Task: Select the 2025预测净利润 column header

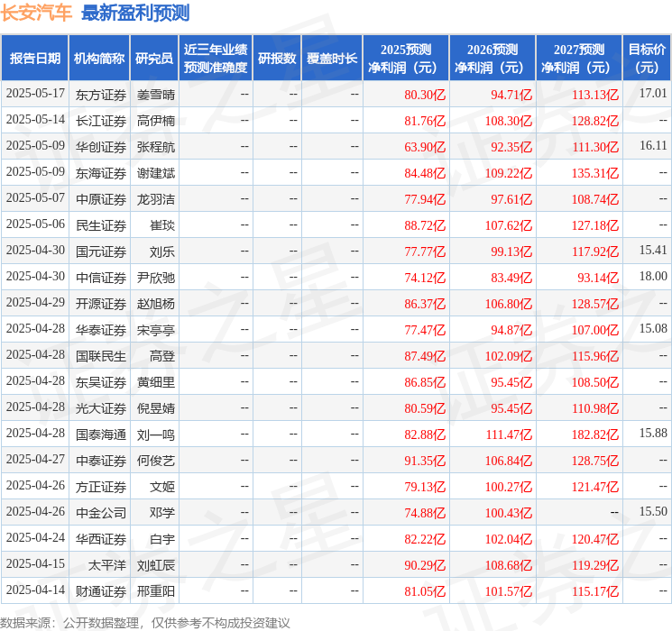Action: coord(406,59)
